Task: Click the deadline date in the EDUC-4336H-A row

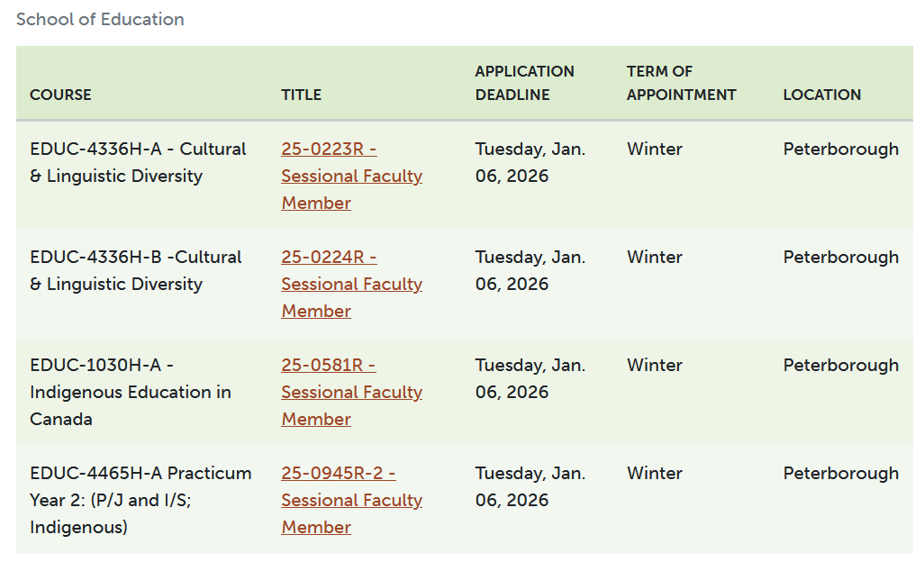Action: (530, 162)
